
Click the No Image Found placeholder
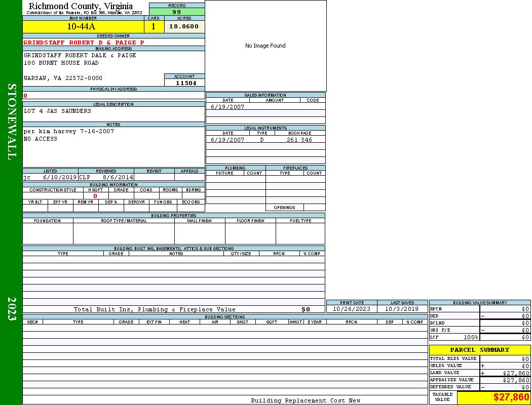pyautogui.click(x=265, y=46)
